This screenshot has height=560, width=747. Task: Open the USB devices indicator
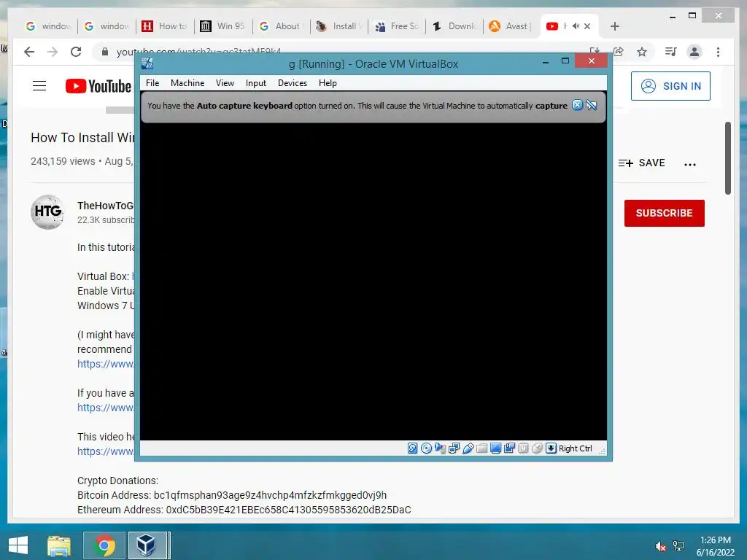[x=468, y=448]
